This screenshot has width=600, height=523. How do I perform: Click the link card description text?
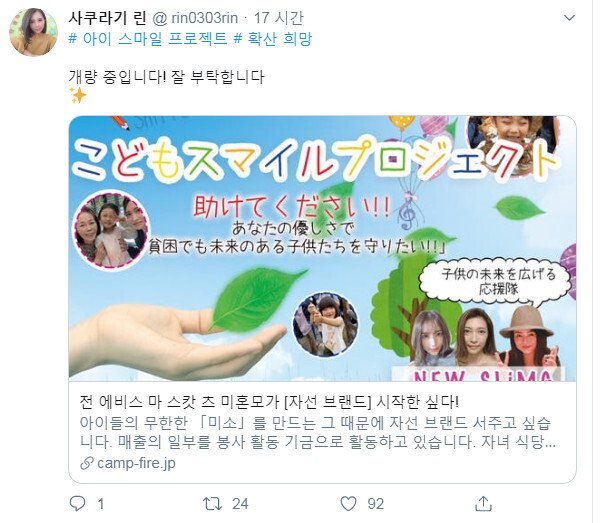tap(318, 433)
